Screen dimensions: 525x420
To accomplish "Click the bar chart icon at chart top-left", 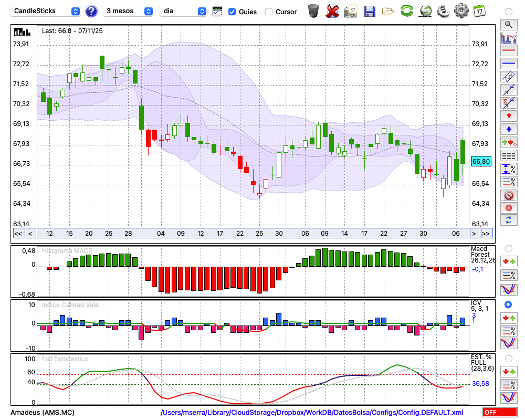I will click(22, 32).
